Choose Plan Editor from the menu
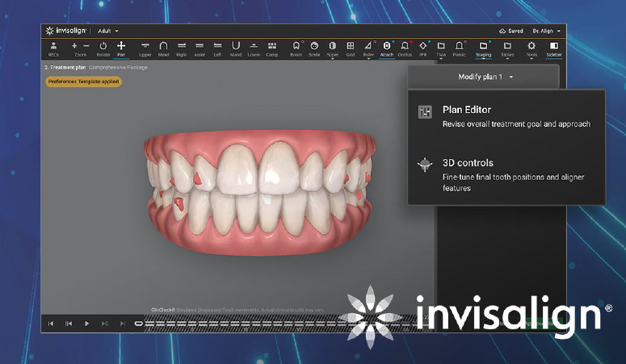The image size is (626, 364). (x=506, y=116)
